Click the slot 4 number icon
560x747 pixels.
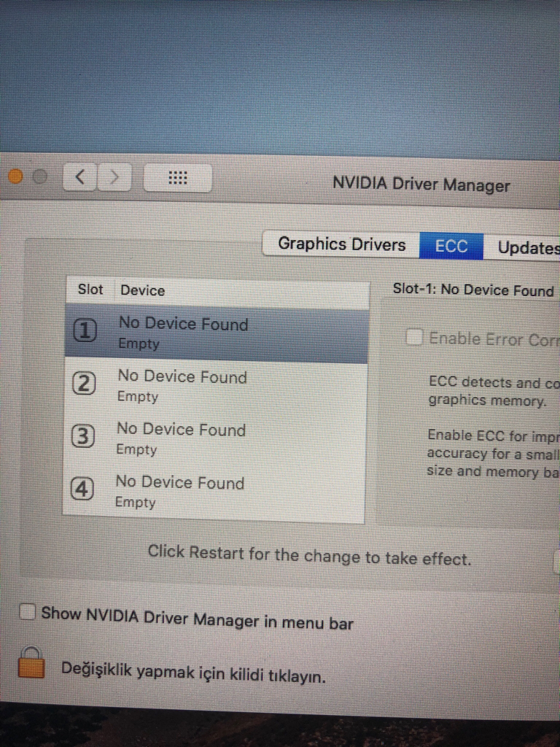[82, 489]
